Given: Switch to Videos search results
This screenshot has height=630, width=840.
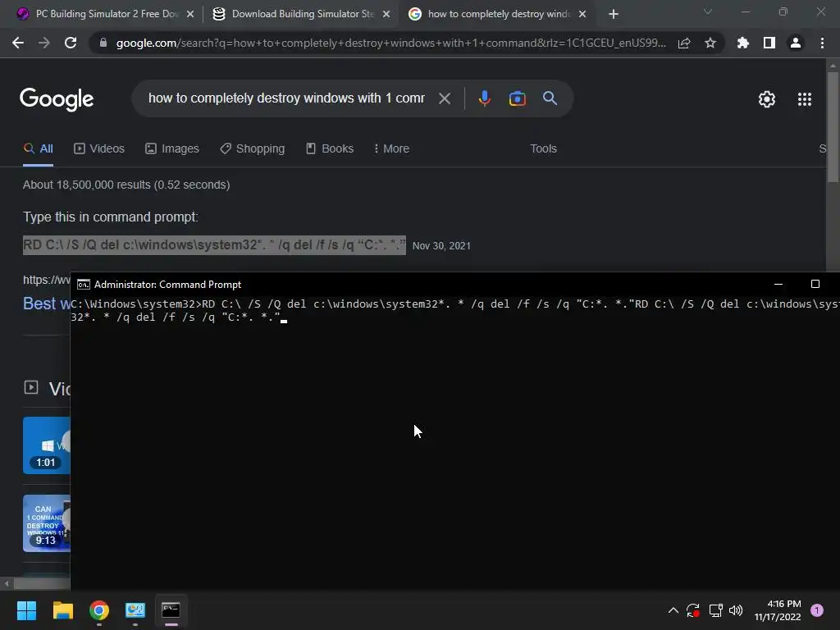Looking at the screenshot, I should click(99, 149).
